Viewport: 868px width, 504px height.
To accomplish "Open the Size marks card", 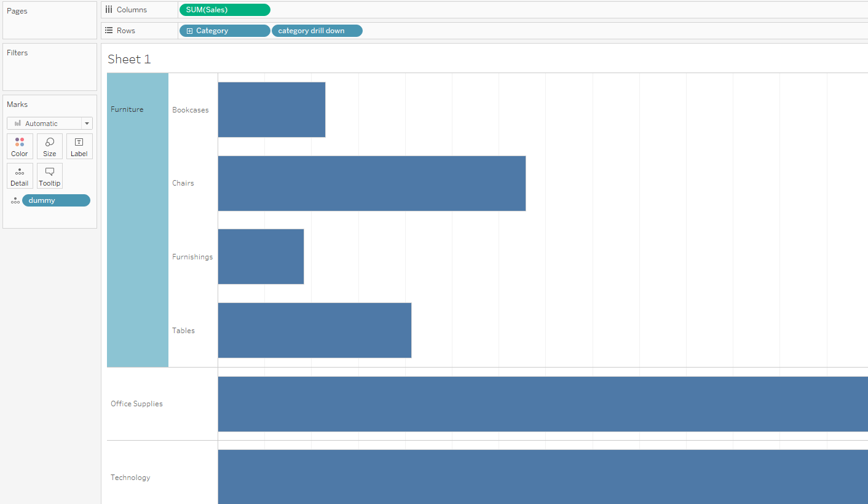I will (x=50, y=147).
